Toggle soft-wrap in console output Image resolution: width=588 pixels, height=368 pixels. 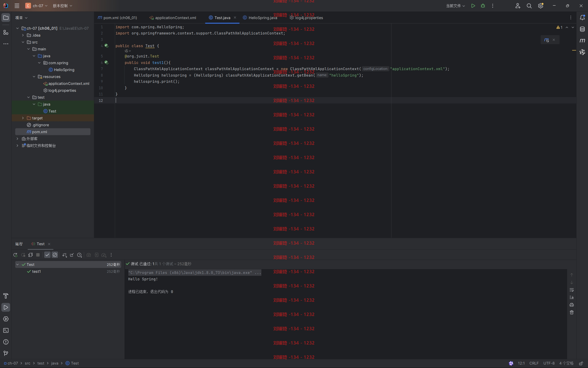[x=571, y=290]
